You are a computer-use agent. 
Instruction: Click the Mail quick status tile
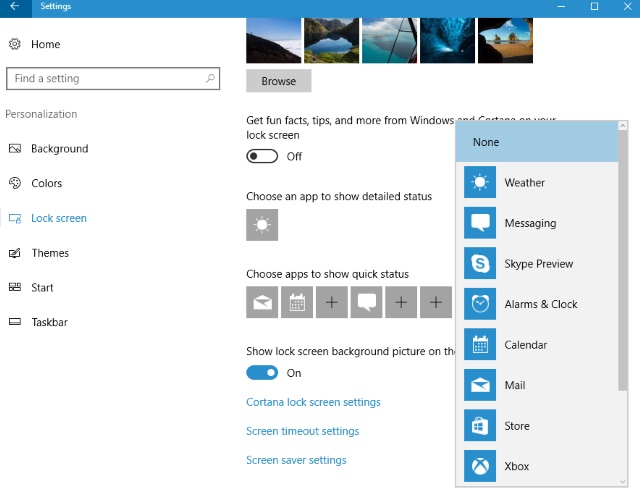[x=262, y=302]
